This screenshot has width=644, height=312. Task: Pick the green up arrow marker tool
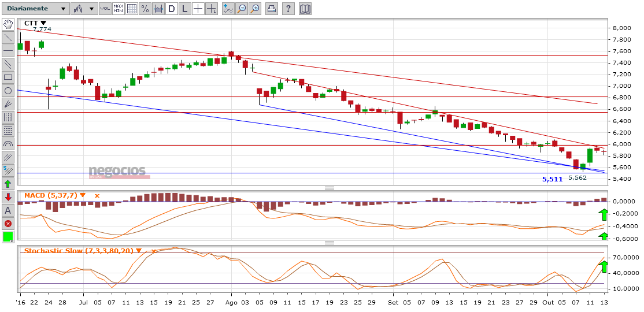coord(8,184)
